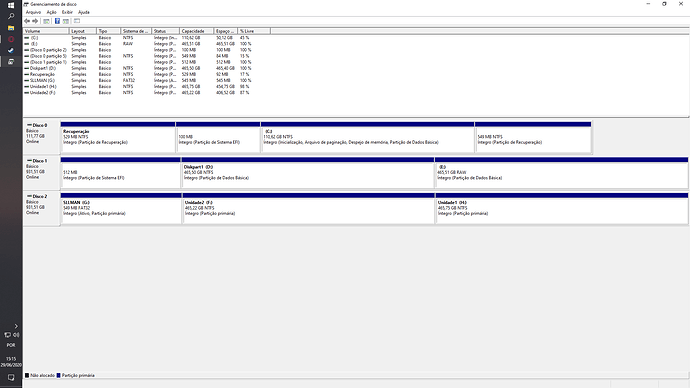Screen dimensions: 690x388
Task: Sort by the % Livre column header
Action: point(254,31)
